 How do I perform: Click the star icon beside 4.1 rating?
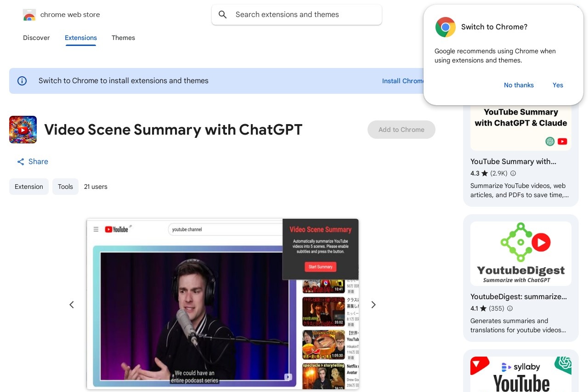coord(484,309)
